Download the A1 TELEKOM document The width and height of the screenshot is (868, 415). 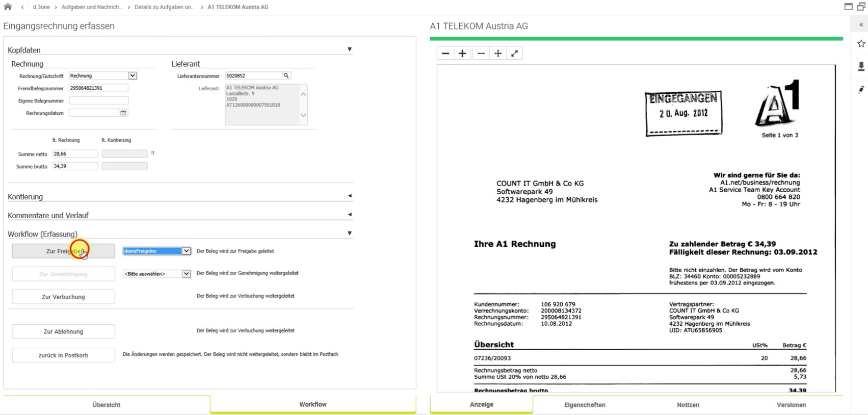point(861,66)
